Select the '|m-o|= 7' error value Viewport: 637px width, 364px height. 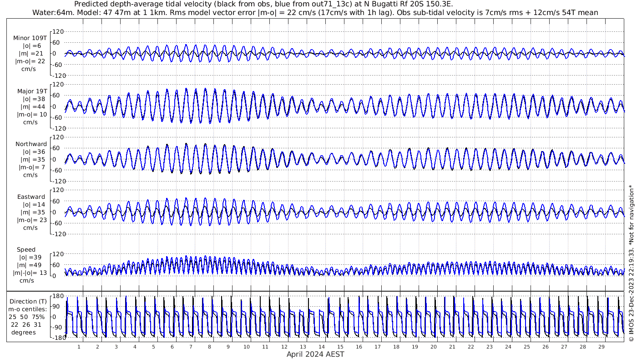click(31, 167)
